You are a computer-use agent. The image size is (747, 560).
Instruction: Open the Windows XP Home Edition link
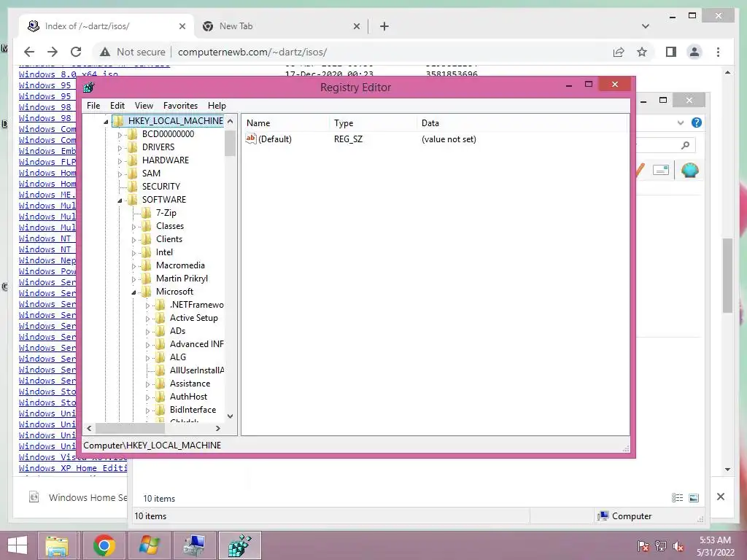(73, 468)
